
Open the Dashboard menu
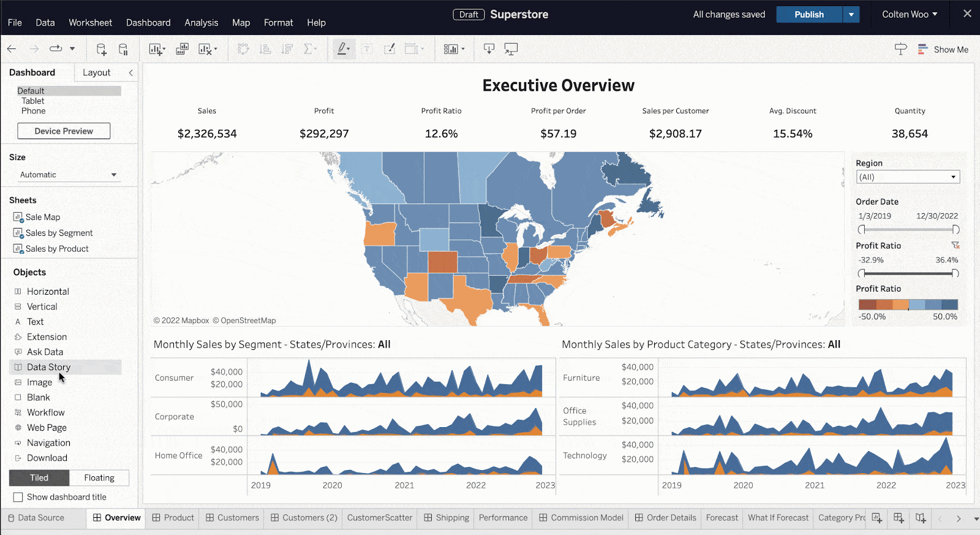pyautogui.click(x=148, y=23)
